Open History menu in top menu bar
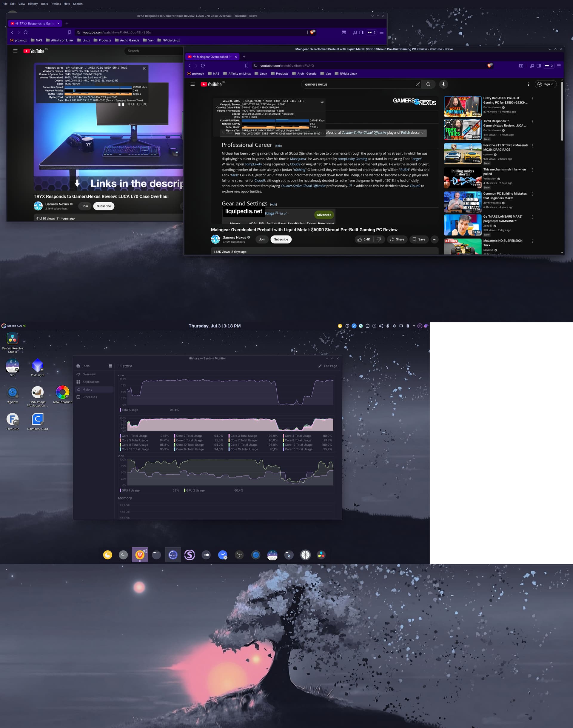The width and height of the screenshot is (573, 728). 33,4
